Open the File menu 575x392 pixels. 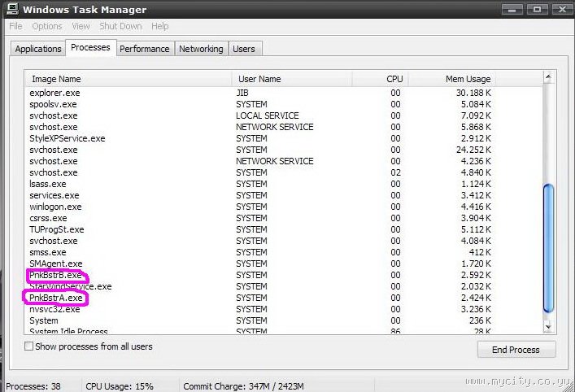[x=15, y=26]
